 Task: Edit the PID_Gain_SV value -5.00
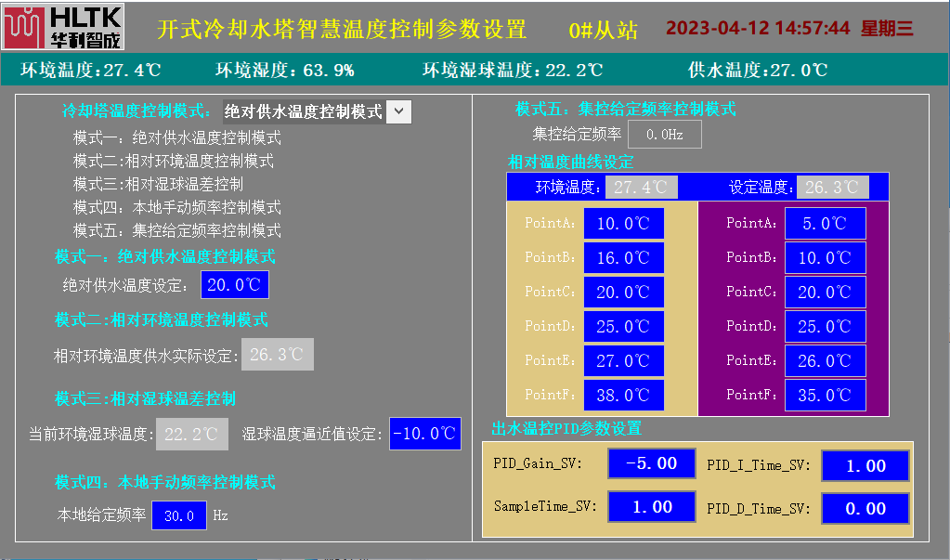click(x=651, y=463)
